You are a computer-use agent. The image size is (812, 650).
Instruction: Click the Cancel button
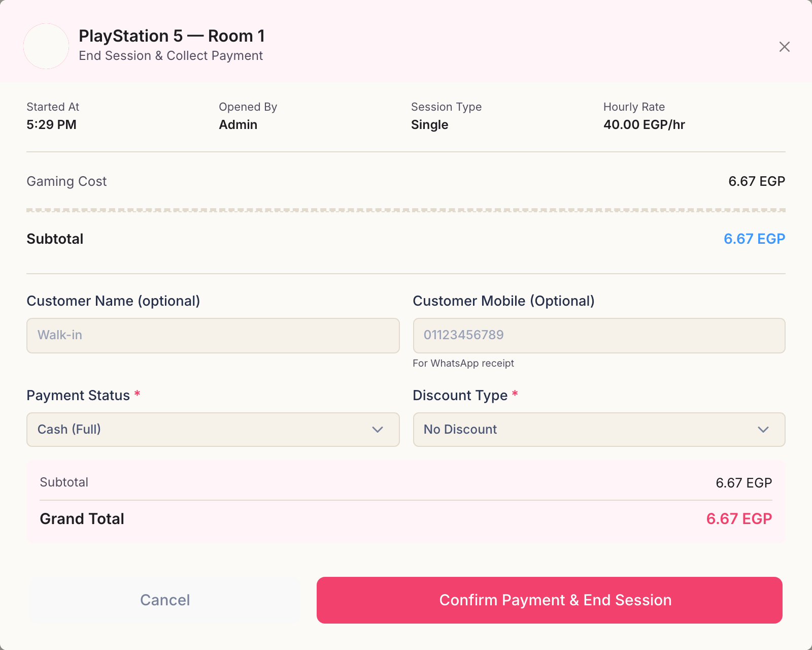pos(165,600)
